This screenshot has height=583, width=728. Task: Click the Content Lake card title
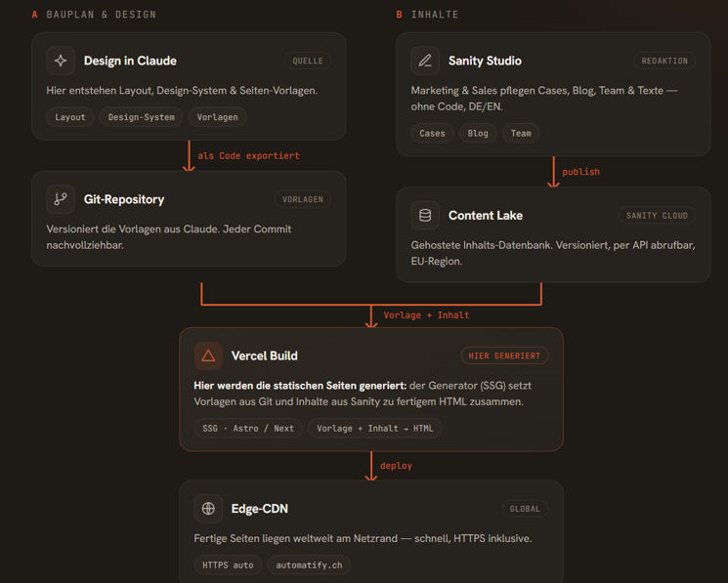coord(486,215)
